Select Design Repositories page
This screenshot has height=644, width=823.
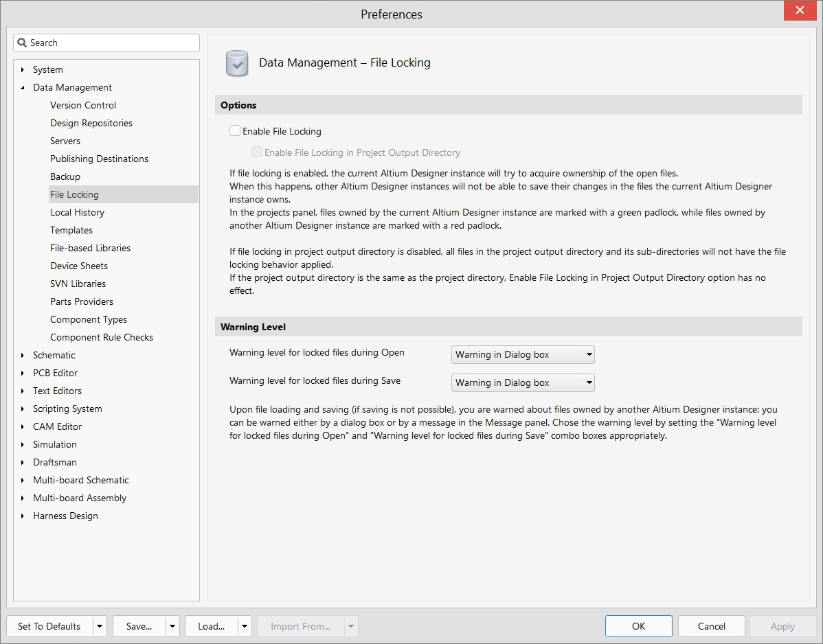tap(91, 124)
